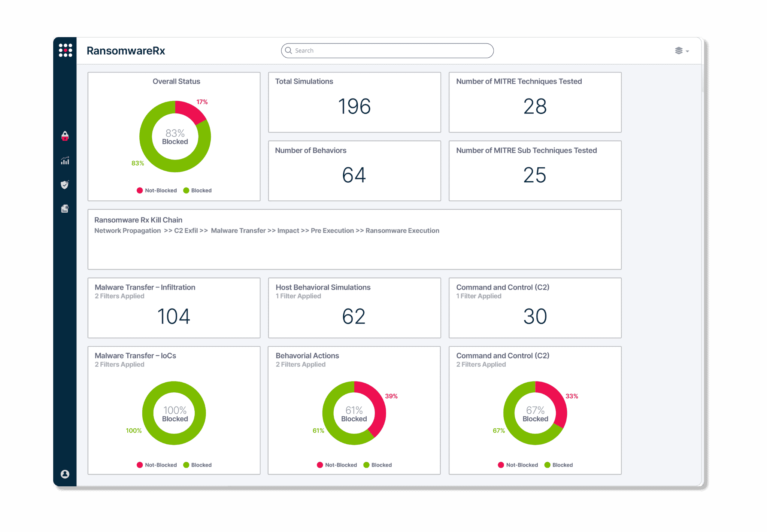The image size is (767, 532).
Task: Toggle Blocked legend in Malware Transfer IoCs
Action: pyautogui.click(x=197, y=465)
